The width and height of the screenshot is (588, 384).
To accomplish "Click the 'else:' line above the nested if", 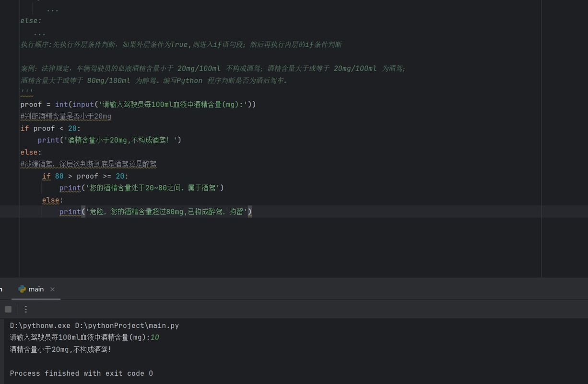I will coord(31,152).
